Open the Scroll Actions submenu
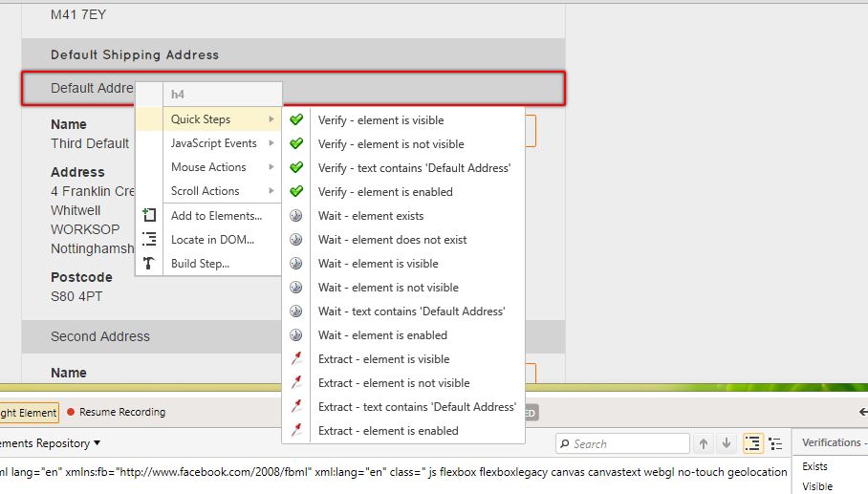This screenshot has height=494, width=868. pos(206,191)
